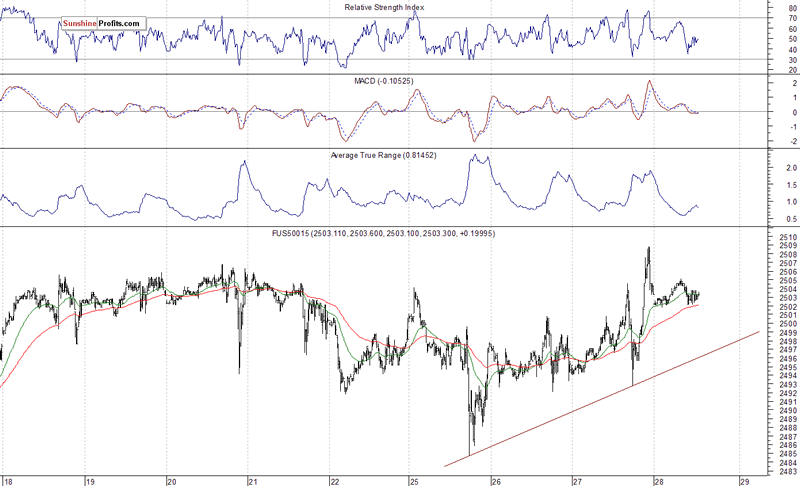Click date marker 18 on the time axis
The width and height of the screenshot is (800, 486).
[8, 481]
